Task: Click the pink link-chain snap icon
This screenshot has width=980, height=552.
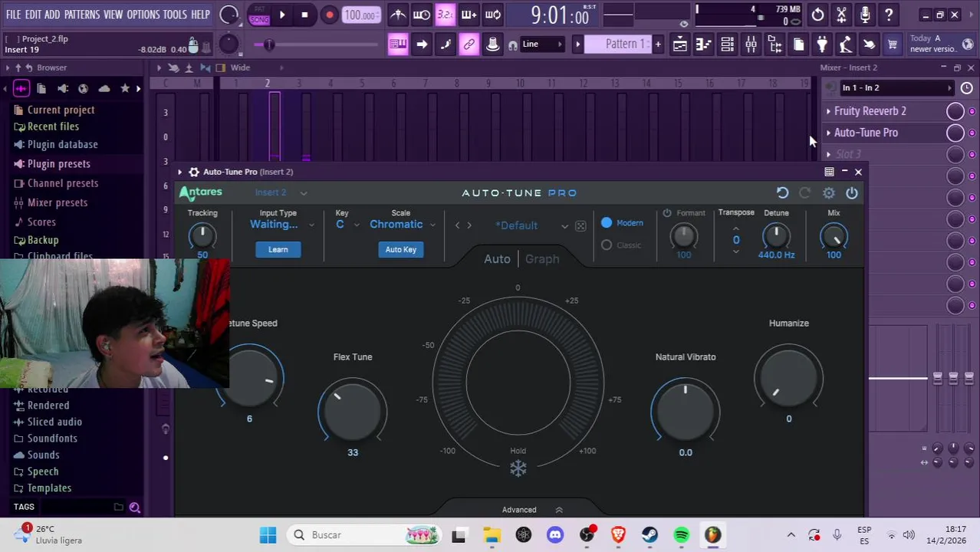Action: tap(469, 44)
